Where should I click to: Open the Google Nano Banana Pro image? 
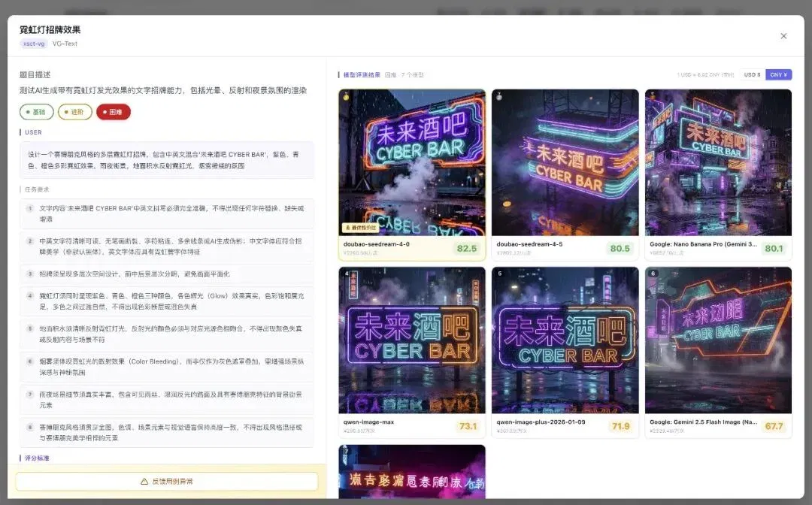[x=718, y=162]
